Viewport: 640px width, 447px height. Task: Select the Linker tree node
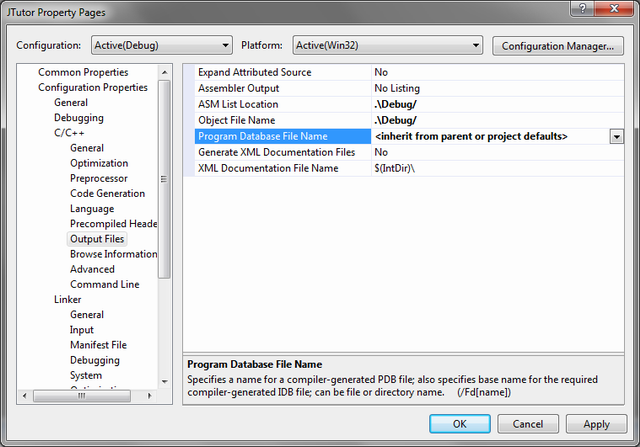click(68, 299)
